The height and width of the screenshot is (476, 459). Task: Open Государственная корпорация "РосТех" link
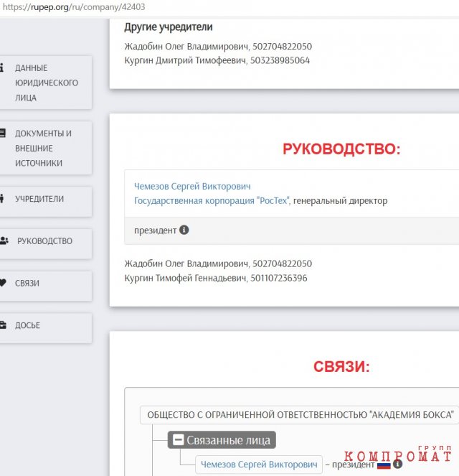click(x=212, y=200)
